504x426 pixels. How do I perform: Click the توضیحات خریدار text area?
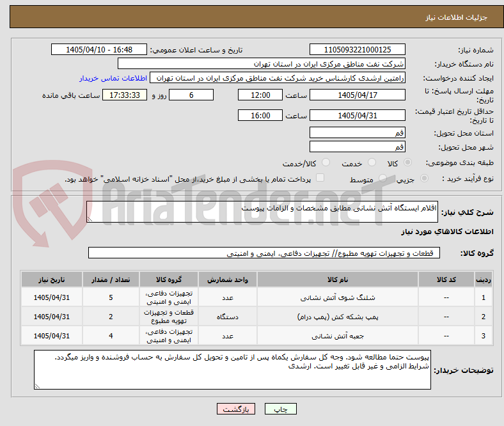(x=232, y=370)
